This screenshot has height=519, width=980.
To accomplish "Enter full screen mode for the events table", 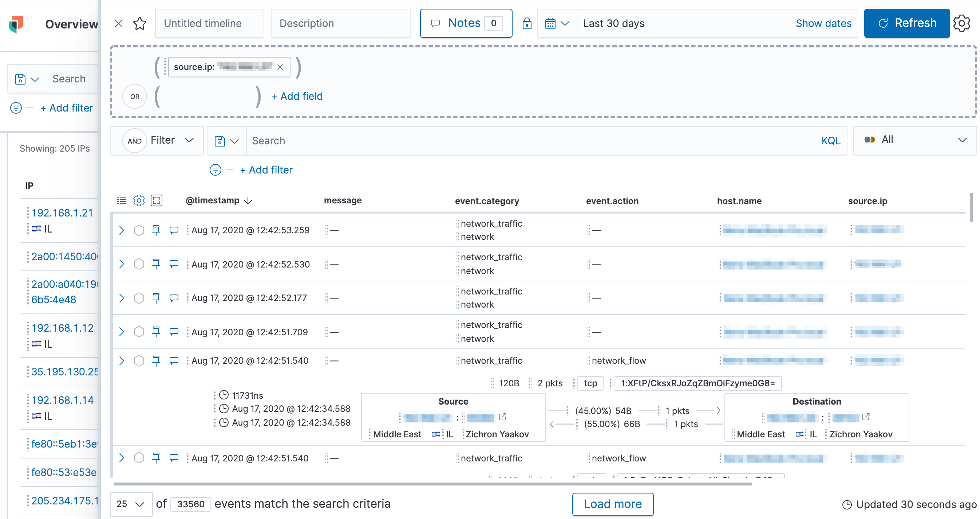I will pos(157,200).
